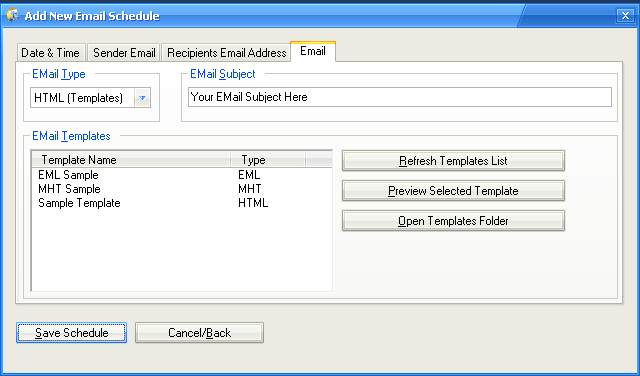The image size is (640, 376).
Task: Select the Sample Template row
Action: [x=182, y=203]
